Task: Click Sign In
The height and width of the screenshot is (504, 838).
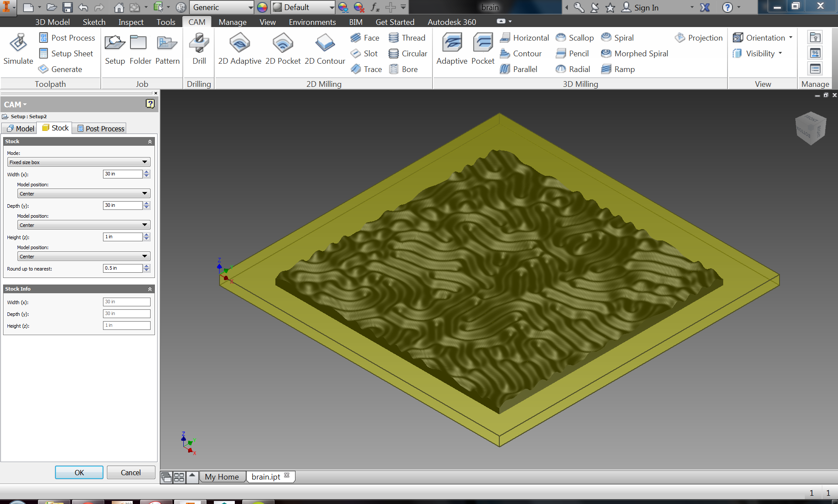Action: point(640,7)
